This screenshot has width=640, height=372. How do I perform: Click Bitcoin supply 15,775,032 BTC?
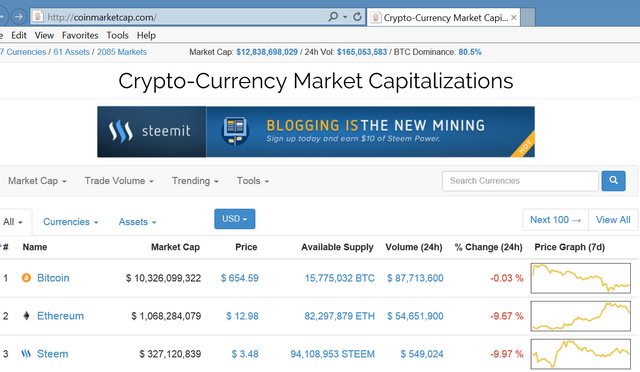[340, 278]
